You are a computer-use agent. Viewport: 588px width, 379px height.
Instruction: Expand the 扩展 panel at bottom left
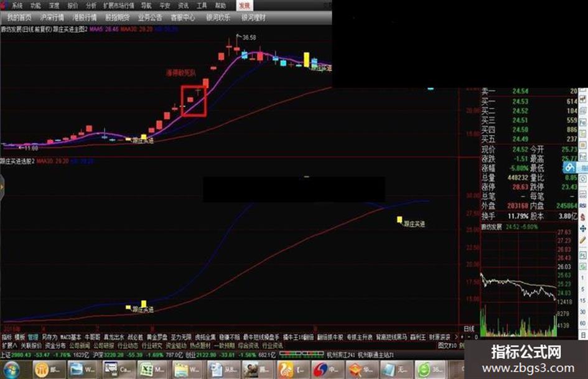coord(9,345)
